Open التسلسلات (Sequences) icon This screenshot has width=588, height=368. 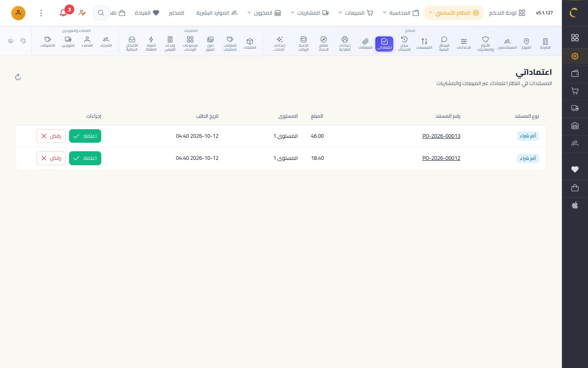424,43
